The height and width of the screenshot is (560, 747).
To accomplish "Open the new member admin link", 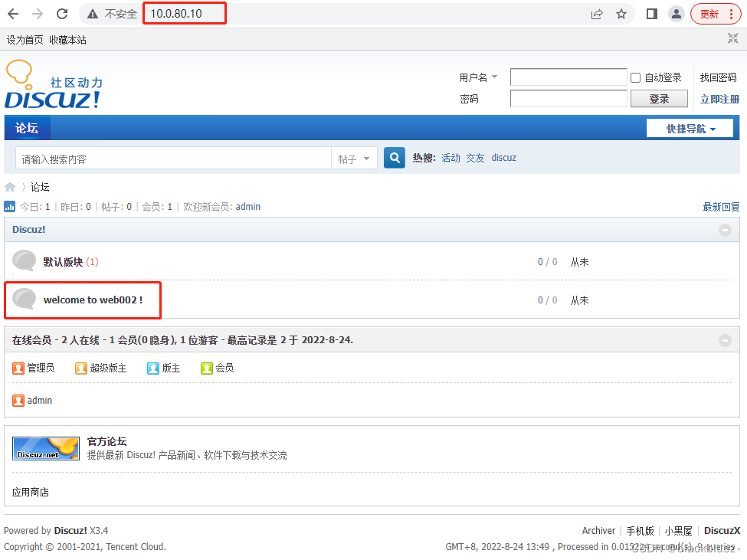I will tap(247, 207).
